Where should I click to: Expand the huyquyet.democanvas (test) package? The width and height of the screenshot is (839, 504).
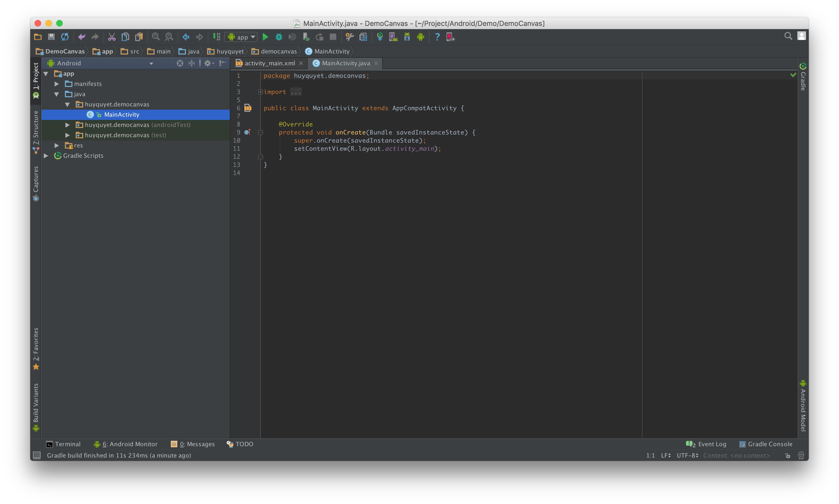click(67, 135)
